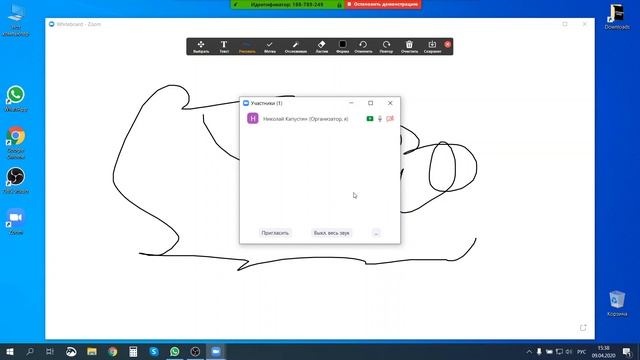Click the tray microphone icon

(x=539, y=351)
